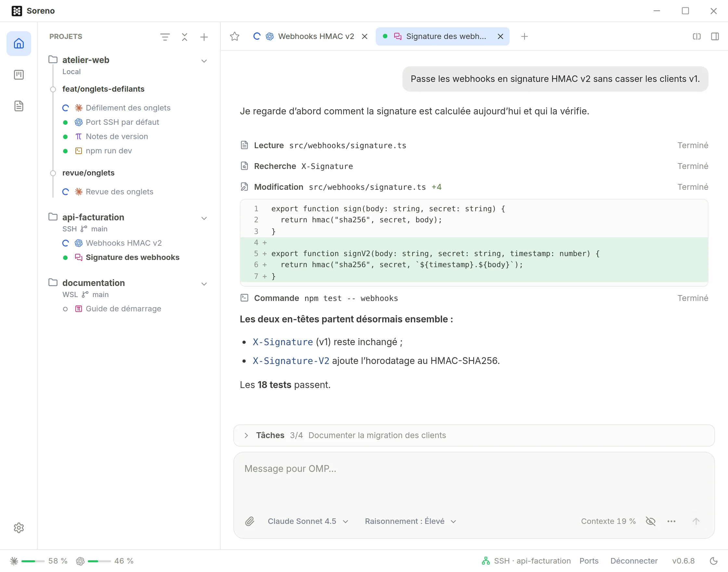
Task: Click SSH · api-facturation status text
Action: tap(532, 561)
